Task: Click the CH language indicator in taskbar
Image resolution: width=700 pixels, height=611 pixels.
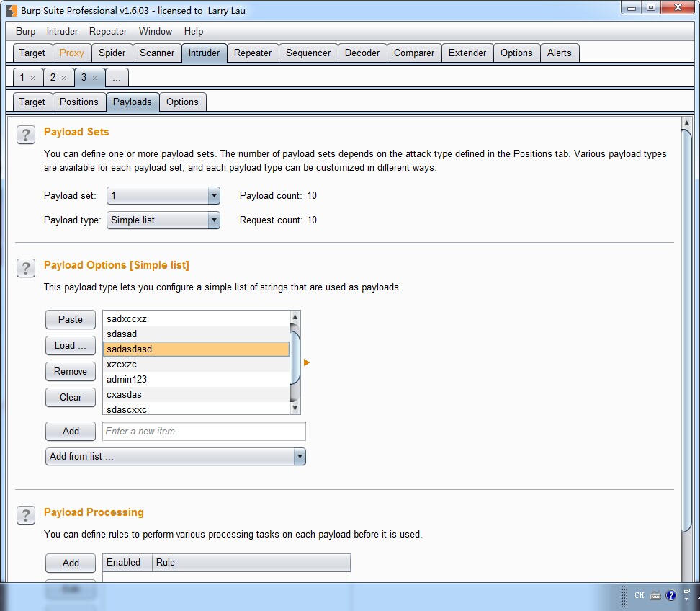Action: [x=640, y=595]
